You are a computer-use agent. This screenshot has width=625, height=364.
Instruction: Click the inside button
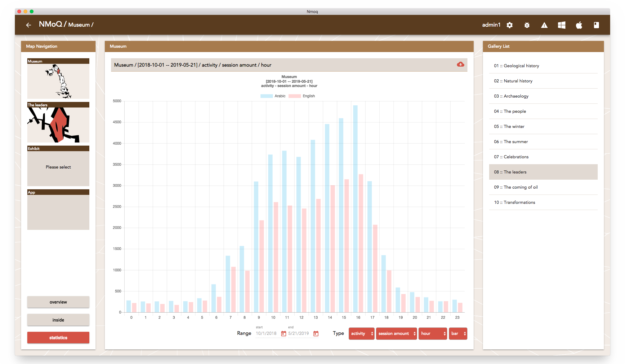(58, 320)
